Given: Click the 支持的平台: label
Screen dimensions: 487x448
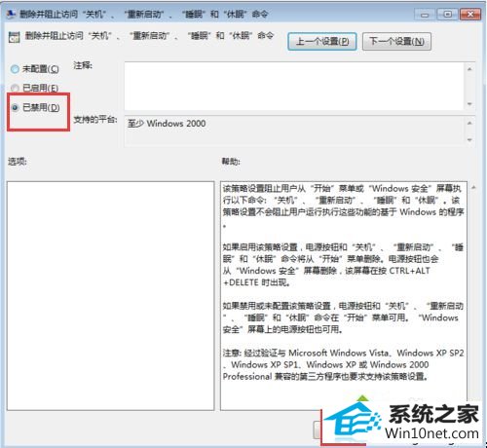Looking at the screenshot, I should coord(95,120).
